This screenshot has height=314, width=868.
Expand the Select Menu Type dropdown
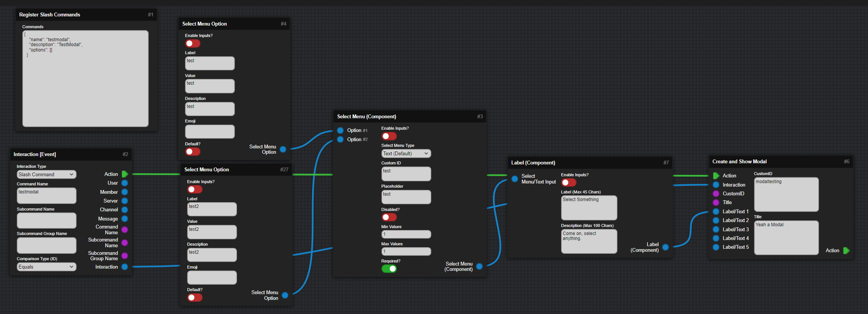click(x=406, y=153)
